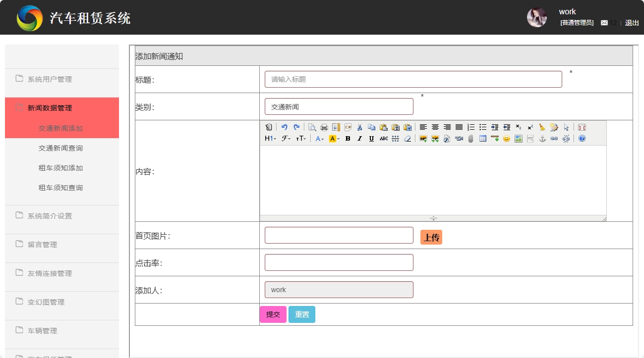Undo last edit in the content editor

tap(286, 127)
